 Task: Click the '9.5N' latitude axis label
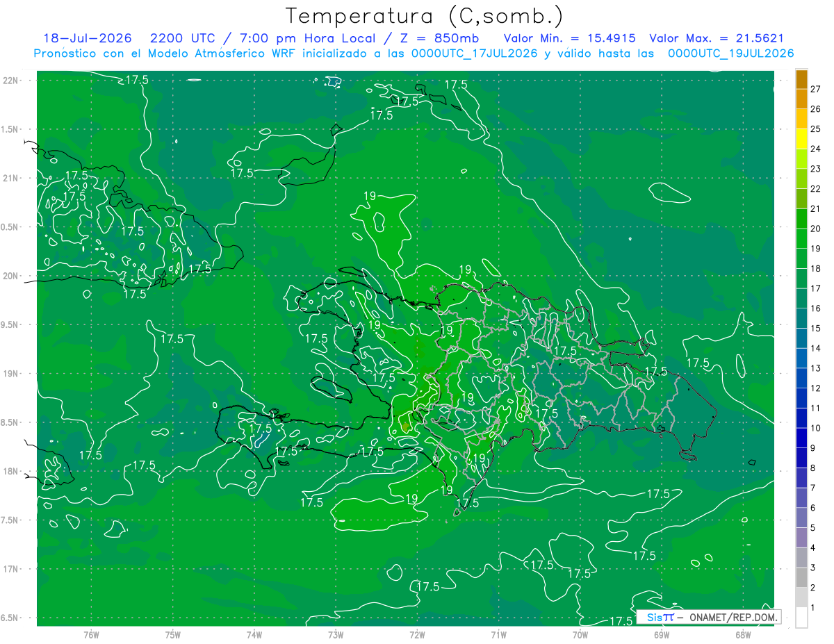coord(10,325)
